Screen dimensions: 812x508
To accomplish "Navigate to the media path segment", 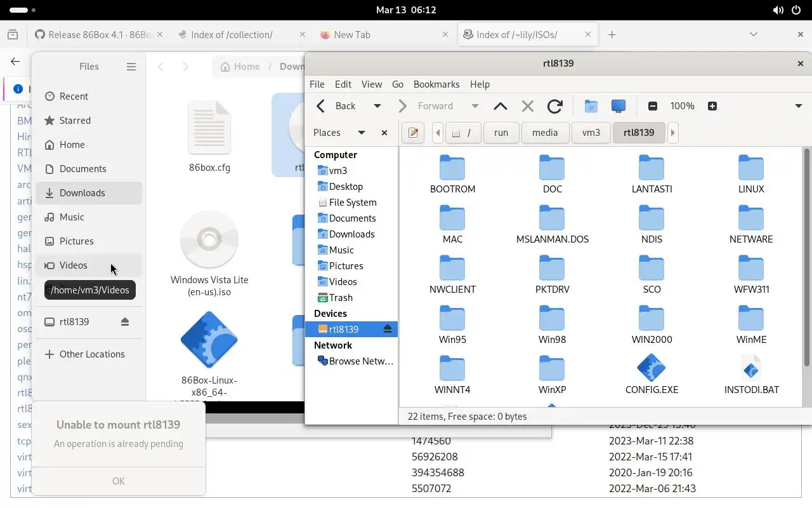I will tap(545, 133).
